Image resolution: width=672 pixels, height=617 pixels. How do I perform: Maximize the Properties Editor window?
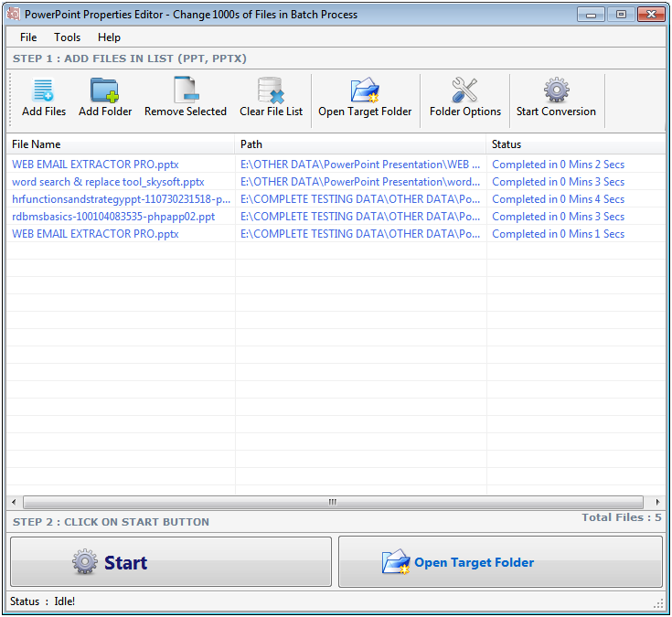pyautogui.click(x=621, y=15)
